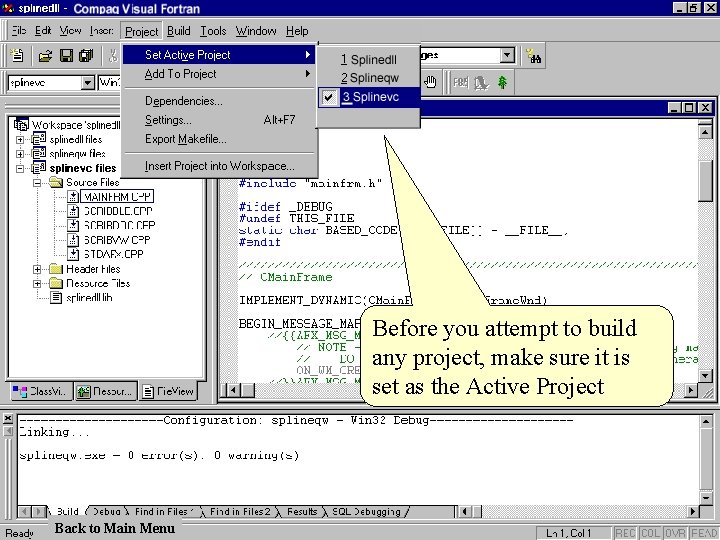Switch to the ClassView tab
This screenshot has width=720, height=540.
click(39, 391)
